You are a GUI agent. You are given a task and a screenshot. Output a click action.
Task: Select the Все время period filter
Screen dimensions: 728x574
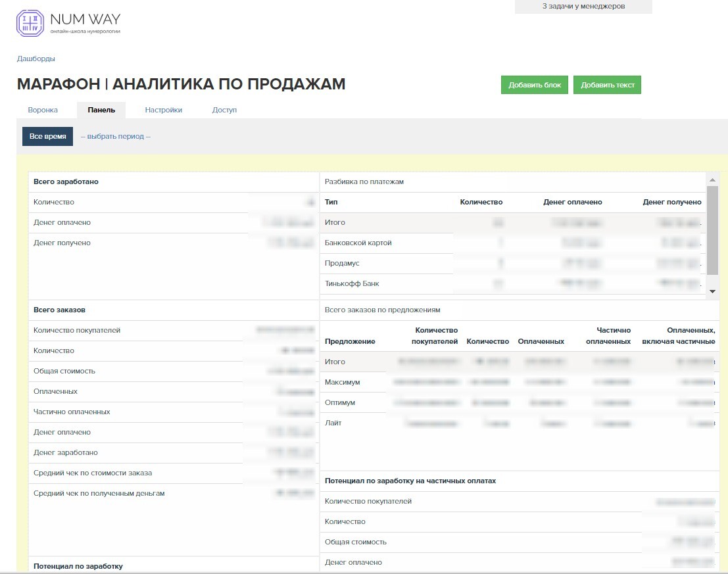[47, 137]
